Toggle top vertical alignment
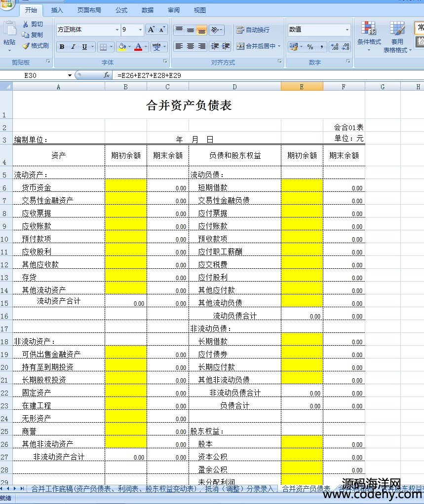This screenshot has width=424, height=504. (x=179, y=30)
